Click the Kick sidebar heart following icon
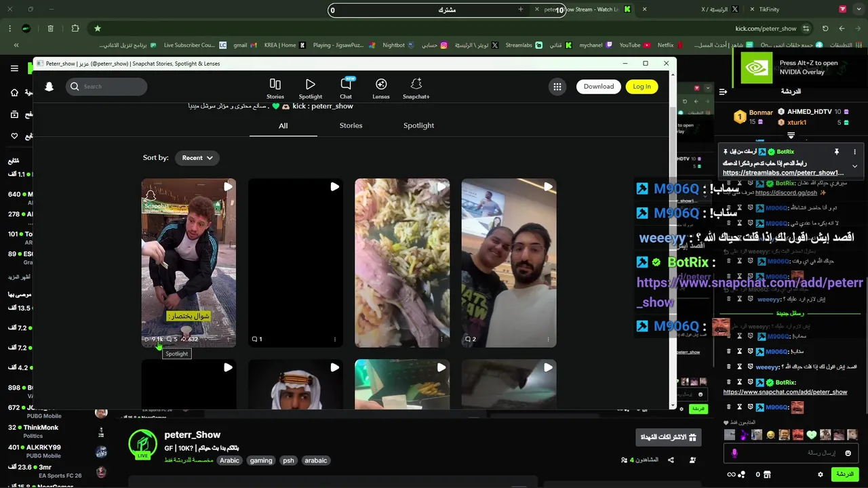868x488 pixels. click(x=14, y=136)
